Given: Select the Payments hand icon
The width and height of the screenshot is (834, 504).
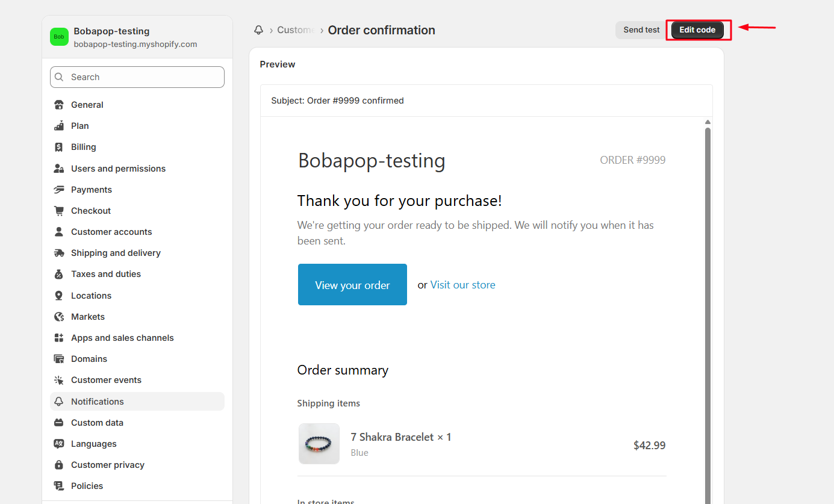Looking at the screenshot, I should [59, 190].
